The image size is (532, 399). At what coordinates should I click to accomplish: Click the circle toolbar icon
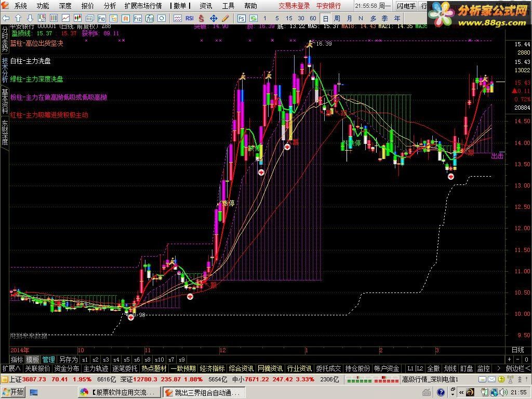tap(162, 18)
